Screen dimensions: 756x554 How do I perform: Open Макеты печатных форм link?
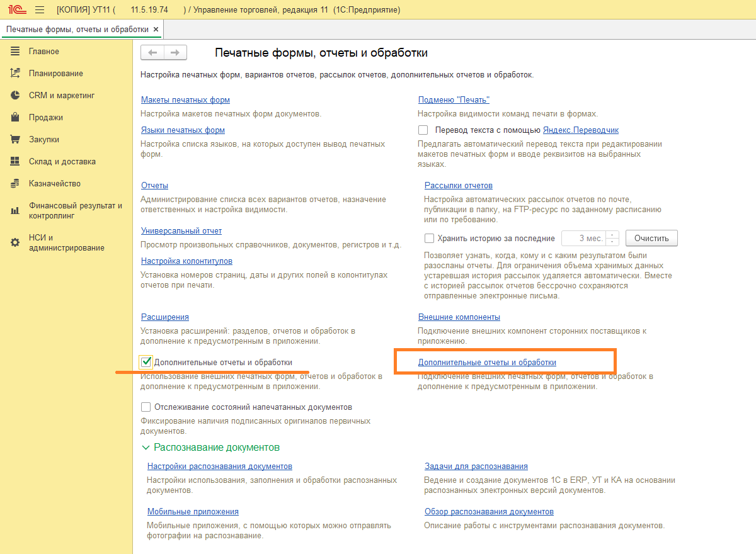pos(185,100)
